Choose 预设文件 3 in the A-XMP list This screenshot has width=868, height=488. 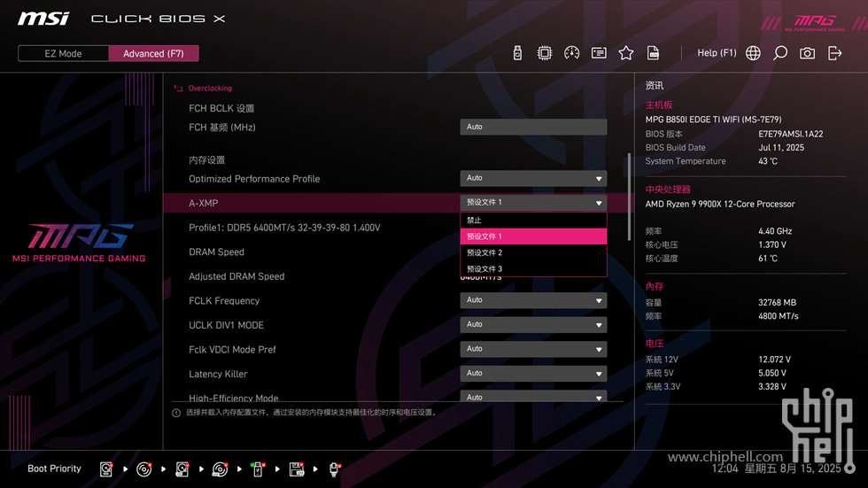[x=533, y=269]
